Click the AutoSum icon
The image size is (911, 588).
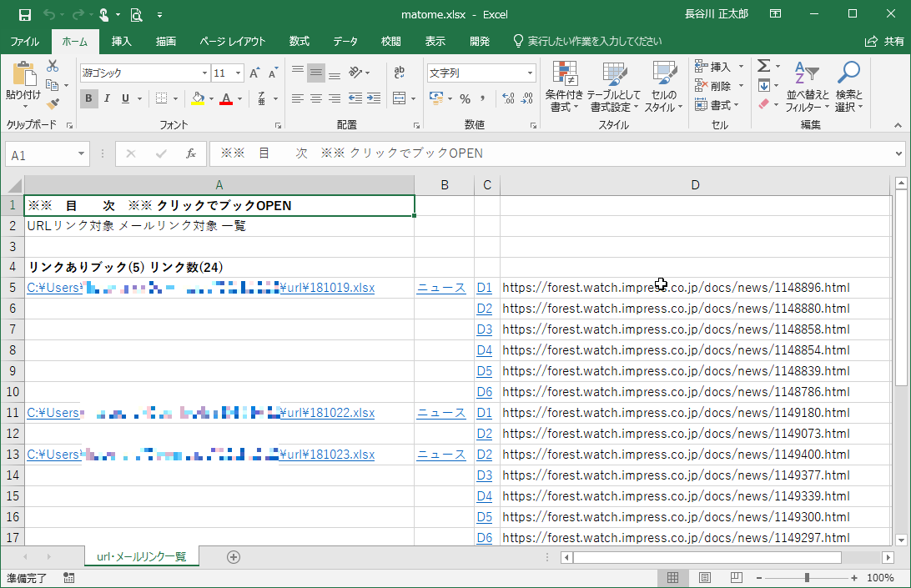763,63
